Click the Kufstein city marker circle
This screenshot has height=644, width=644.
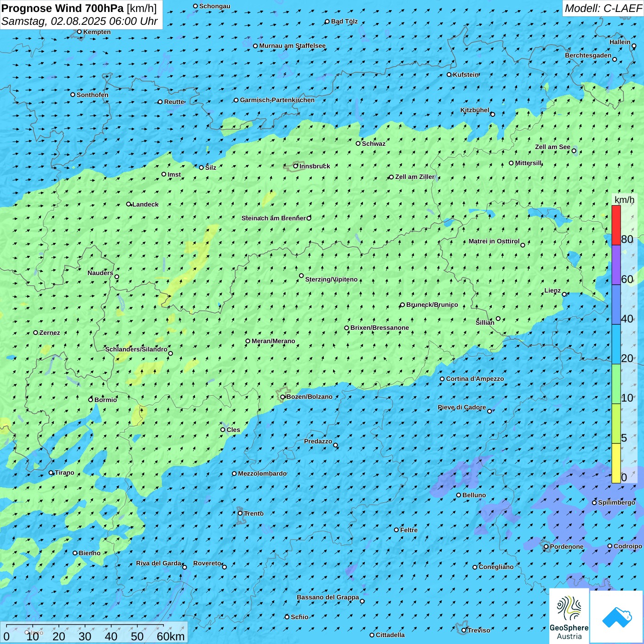click(449, 75)
